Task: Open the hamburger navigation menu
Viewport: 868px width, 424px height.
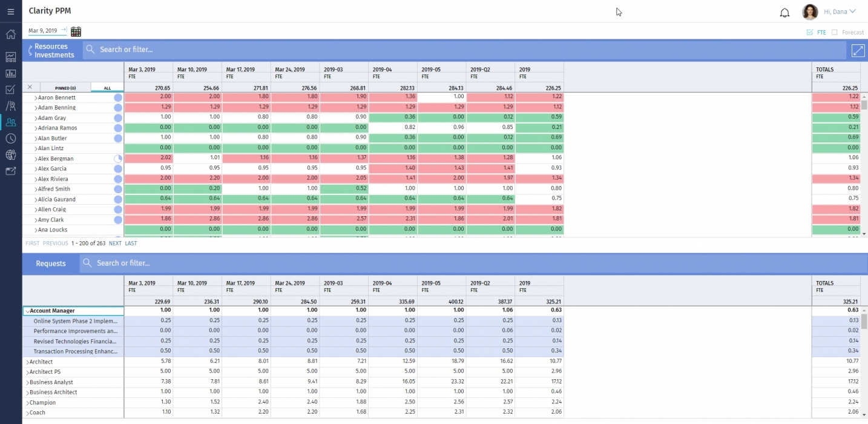Action: coord(10,10)
